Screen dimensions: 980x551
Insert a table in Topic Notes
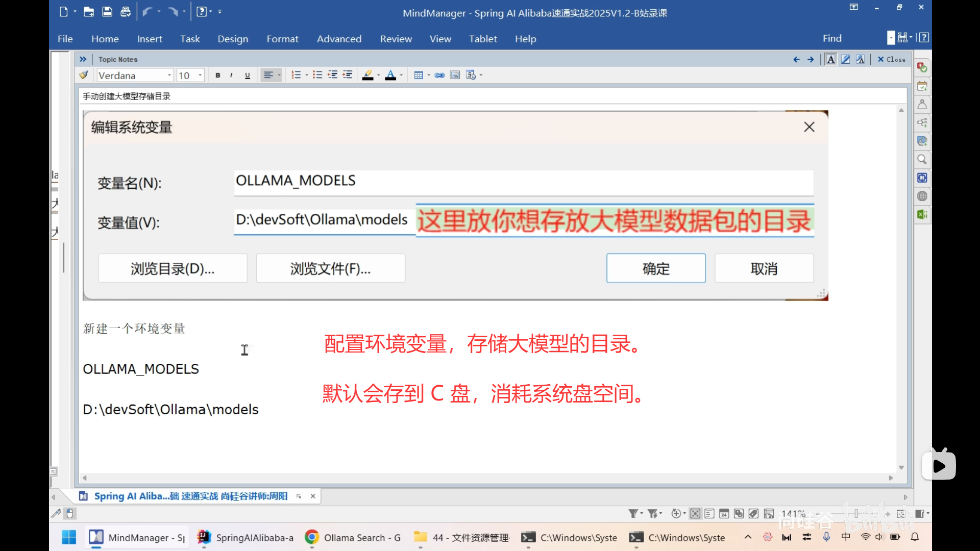[419, 75]
